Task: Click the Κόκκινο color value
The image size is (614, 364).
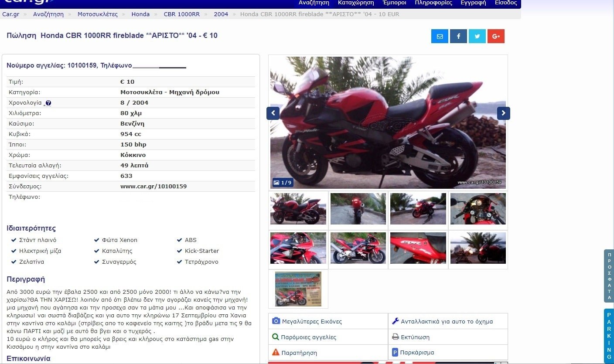Action: click(x=133, y=155)
